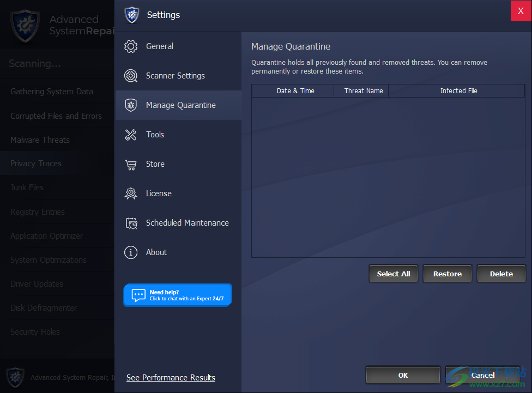The width and height of the screenshot is (532, 393).
Task: Select Registry Entries in main window
Action: pos(57,212)
